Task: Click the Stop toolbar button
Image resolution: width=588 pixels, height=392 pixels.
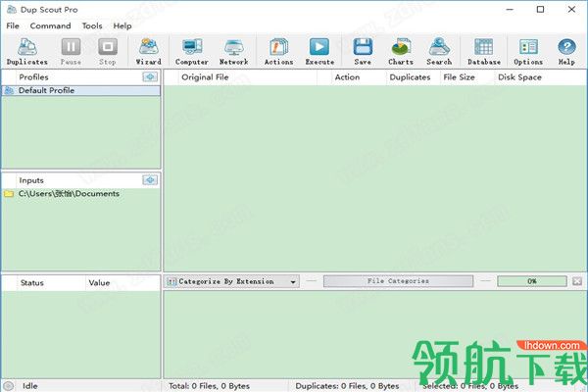Action: (x=108, y=52)
